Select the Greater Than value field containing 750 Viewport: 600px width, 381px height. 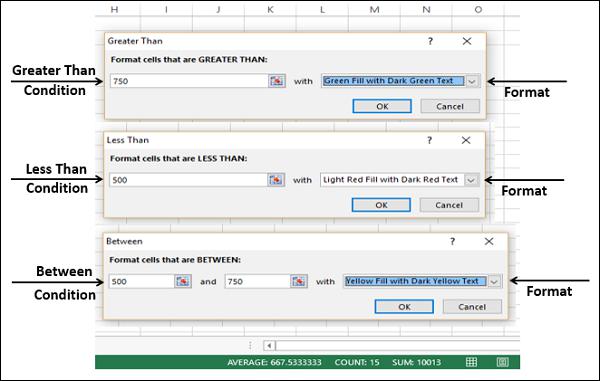(189, 81)
